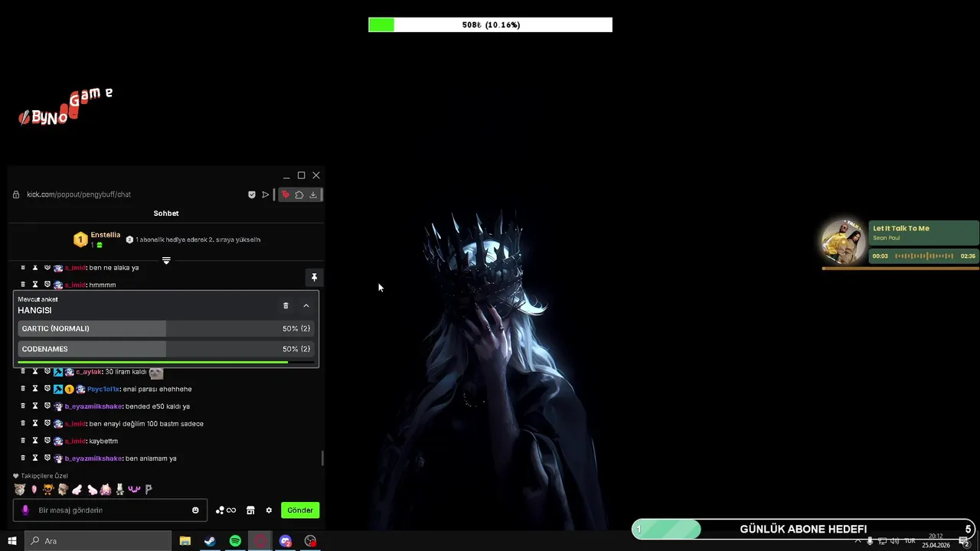This screenshot has width=980, height=551.
Task: Delete b_eyazmilkshake 'bended e50 kaldı ya' message
Action: tap(23, 406)
